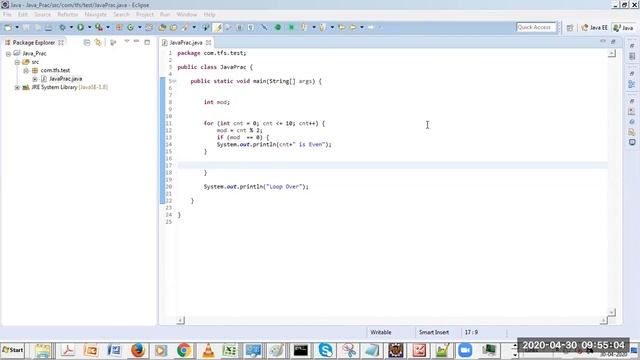Click the Quick Access search field
Screen dimensions: 640x360
(536, 27)
